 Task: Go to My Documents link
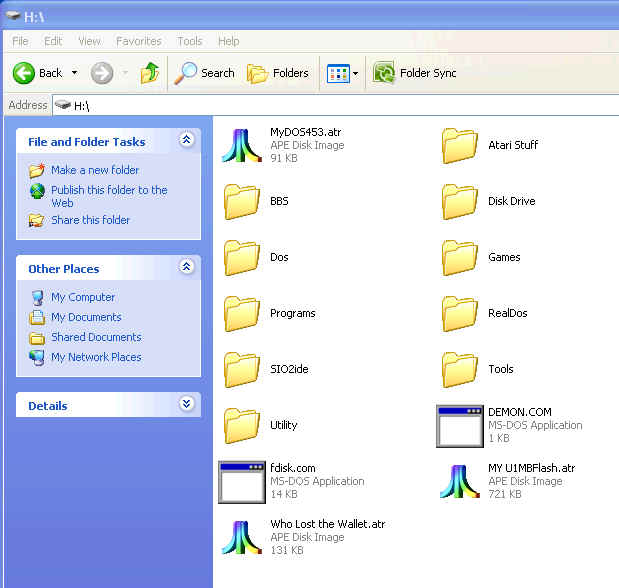(x=86, y=317)
